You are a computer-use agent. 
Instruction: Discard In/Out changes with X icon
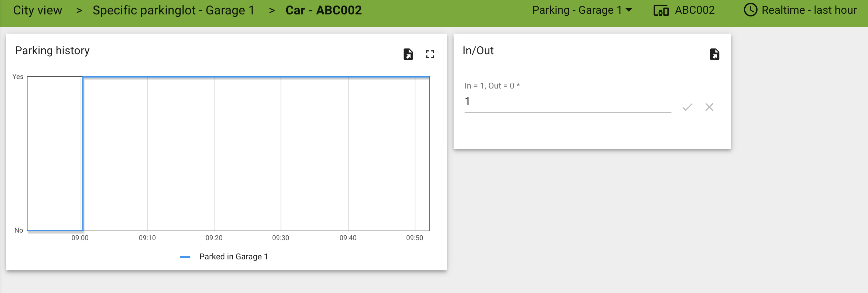(x=709, y=107)
